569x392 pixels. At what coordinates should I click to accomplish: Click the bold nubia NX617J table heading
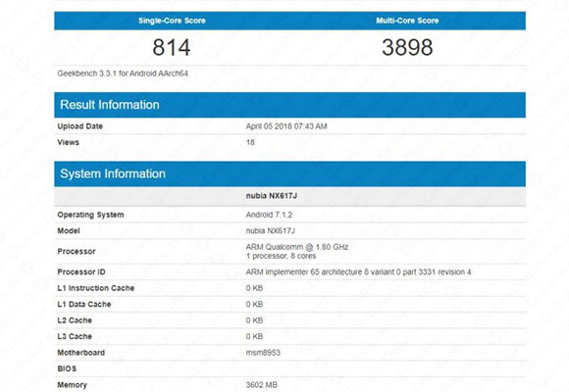272,196
